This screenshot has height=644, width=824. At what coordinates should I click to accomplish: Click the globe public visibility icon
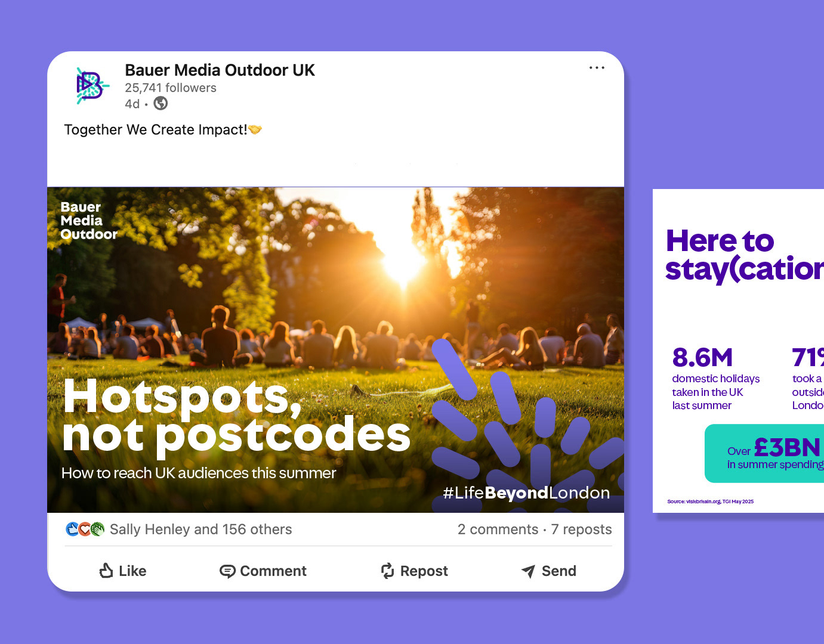(161, 104)
